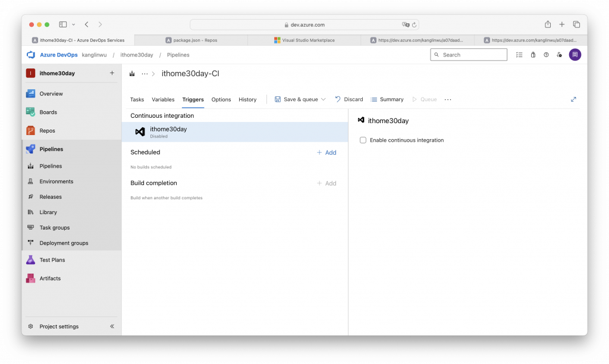This screenshot has height=364, width=609.
Task: Select the Triggers tab
Action: click(x=193, y=99)
